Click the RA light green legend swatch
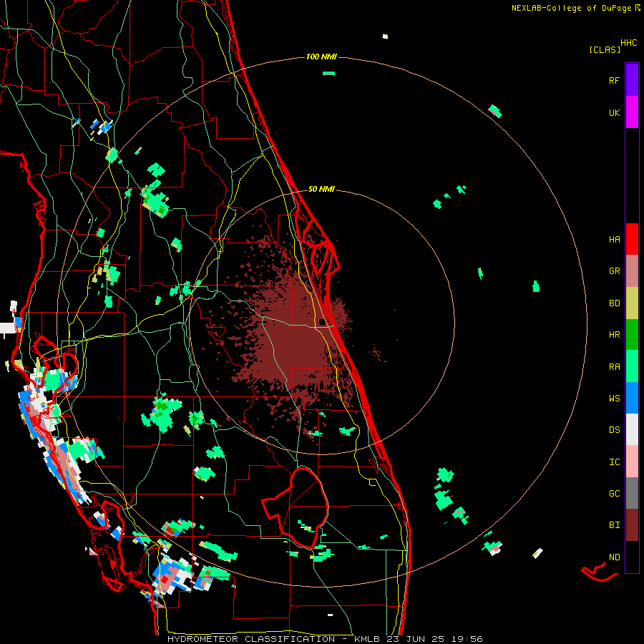Screen dimensions: 644x644 pos(632,366)
